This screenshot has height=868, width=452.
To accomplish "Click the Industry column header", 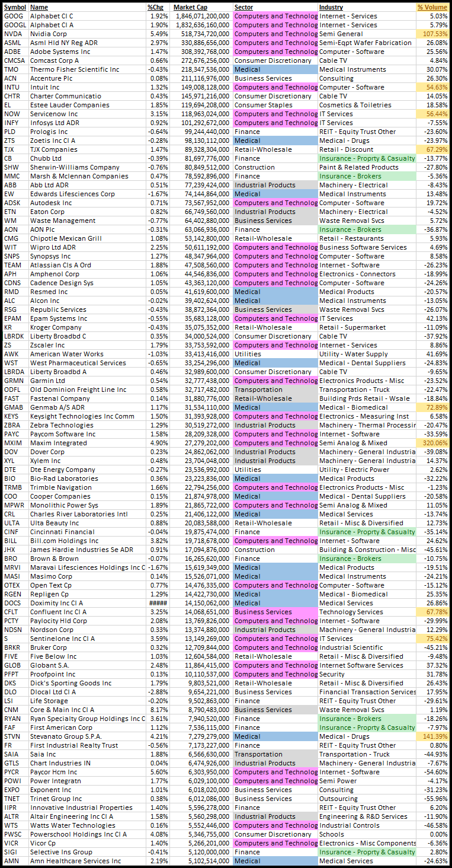I will [x=367, y=7].
